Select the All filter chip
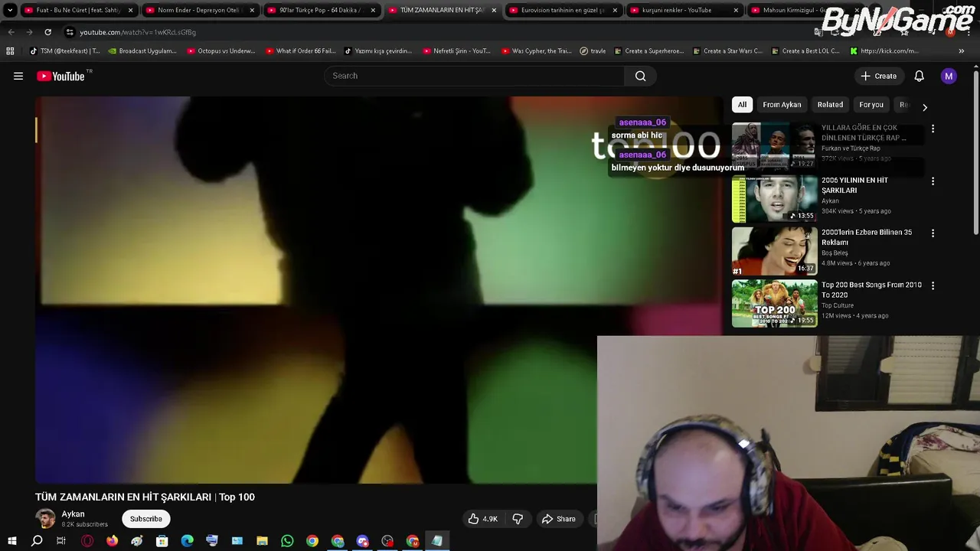980x551 pixels. (x=742, y=105)
